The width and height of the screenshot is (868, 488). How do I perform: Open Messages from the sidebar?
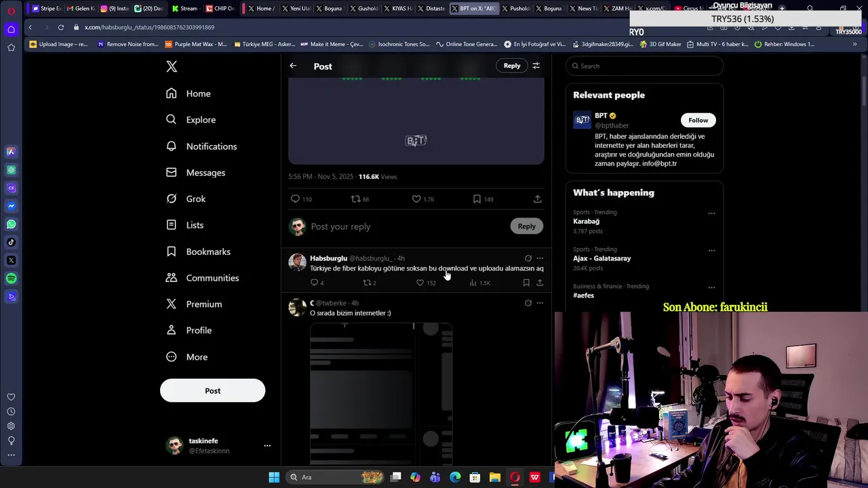pyautogui.click(x=196, y=173)
